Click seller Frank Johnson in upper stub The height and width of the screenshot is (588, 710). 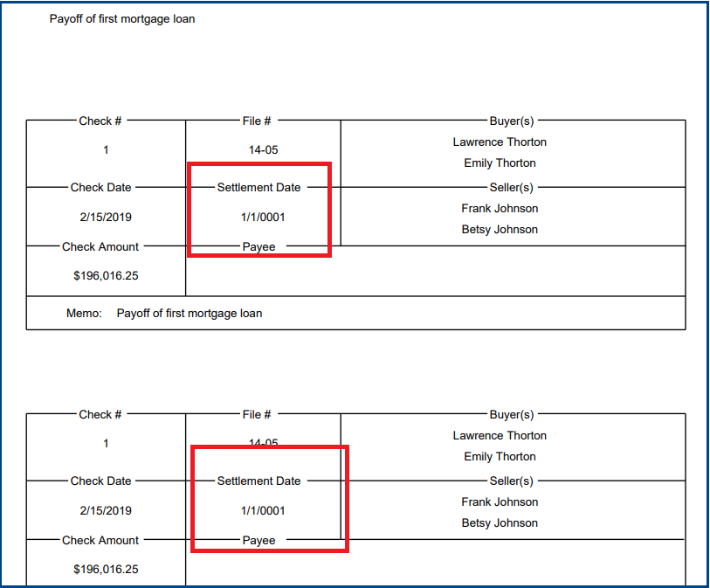pyautogui.click(x=500, y=209)
